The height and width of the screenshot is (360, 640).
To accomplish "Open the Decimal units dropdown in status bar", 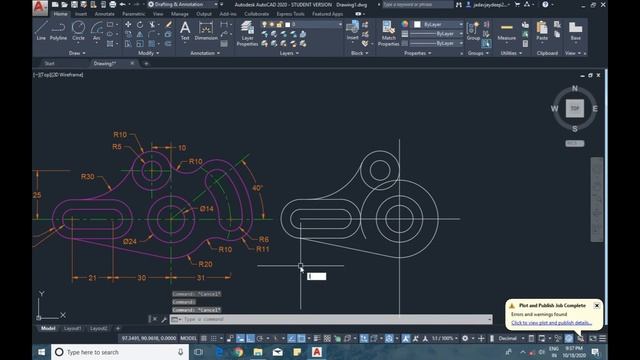I will [511, 338].
